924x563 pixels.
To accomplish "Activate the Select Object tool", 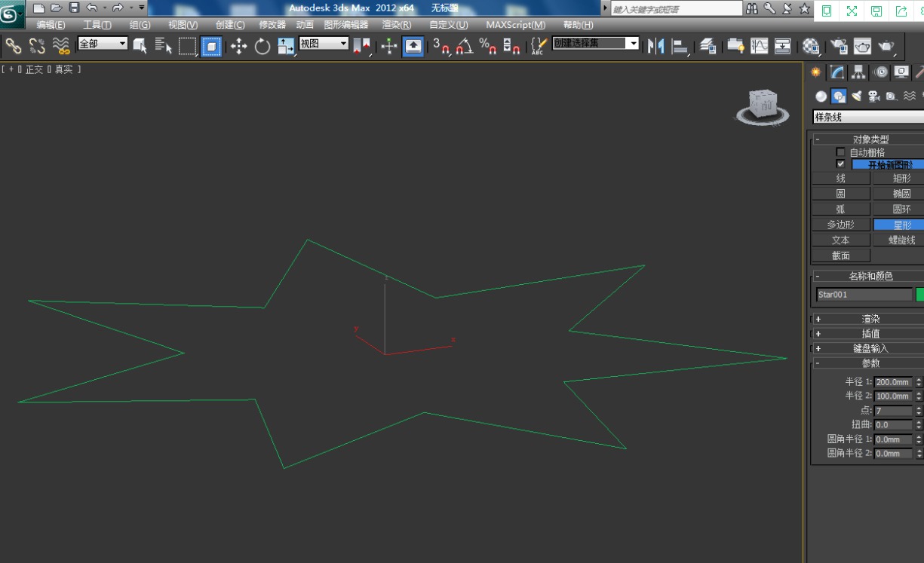I will click(140, 46).
